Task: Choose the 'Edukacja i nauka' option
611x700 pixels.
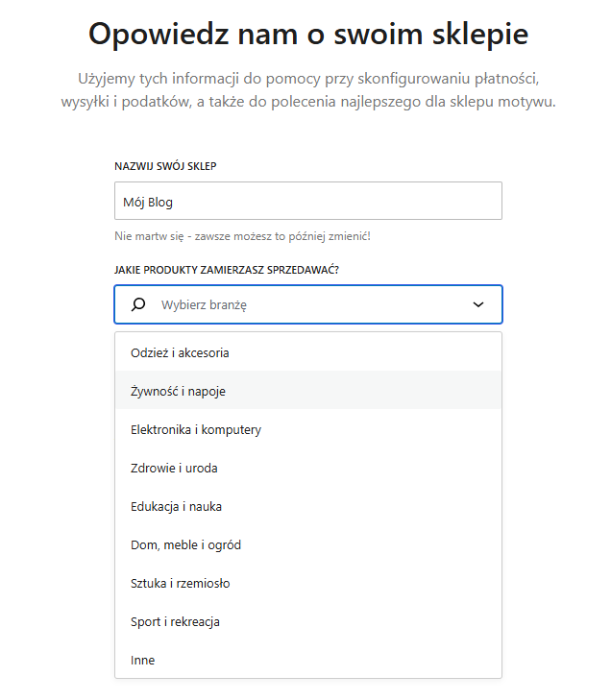Action: coord(176,506)
